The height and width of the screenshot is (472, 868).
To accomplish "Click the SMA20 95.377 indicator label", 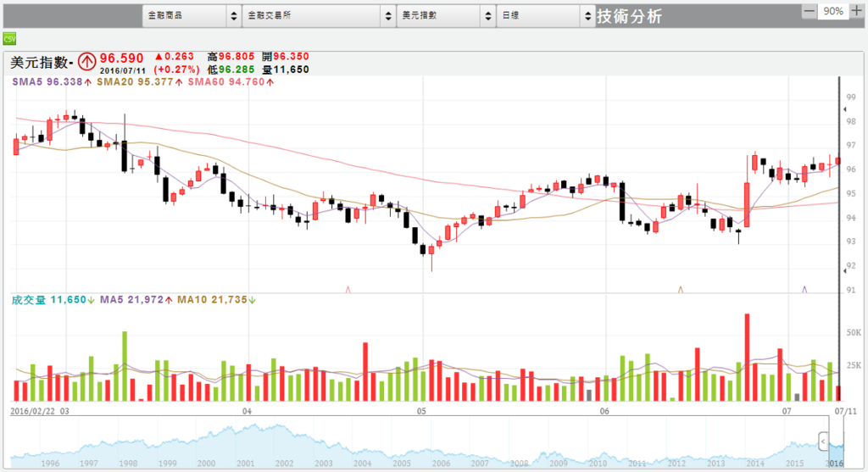I will [140, 82].
